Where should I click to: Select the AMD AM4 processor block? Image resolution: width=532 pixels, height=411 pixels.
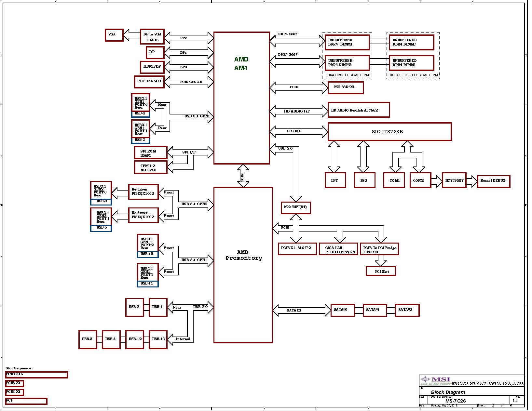(x=242, y=98)
